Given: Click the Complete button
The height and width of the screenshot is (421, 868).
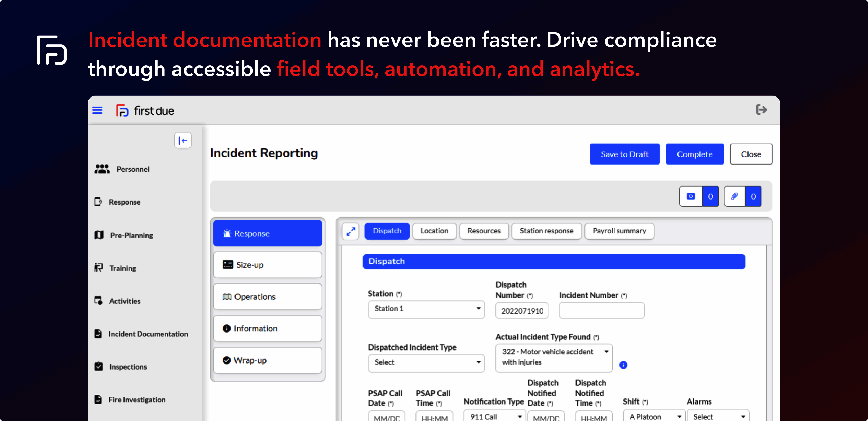Looking at the screenshot, I should click(x=694, y=154).
